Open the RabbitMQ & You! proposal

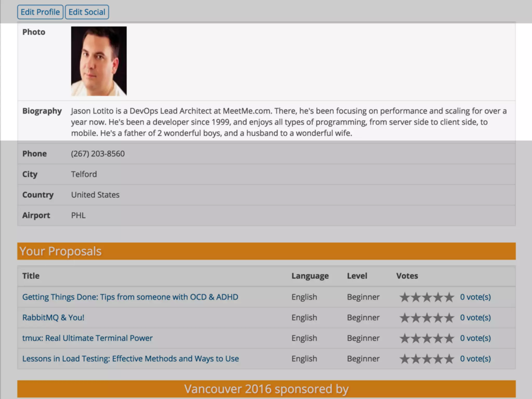coord(53,317)
